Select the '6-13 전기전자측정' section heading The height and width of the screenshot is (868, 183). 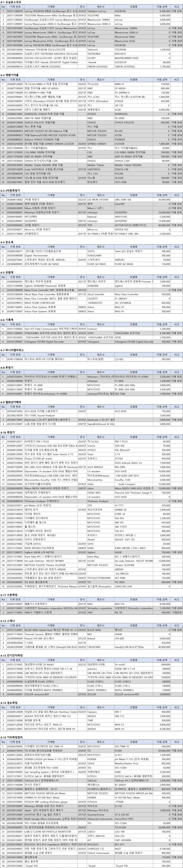[12, 655]
